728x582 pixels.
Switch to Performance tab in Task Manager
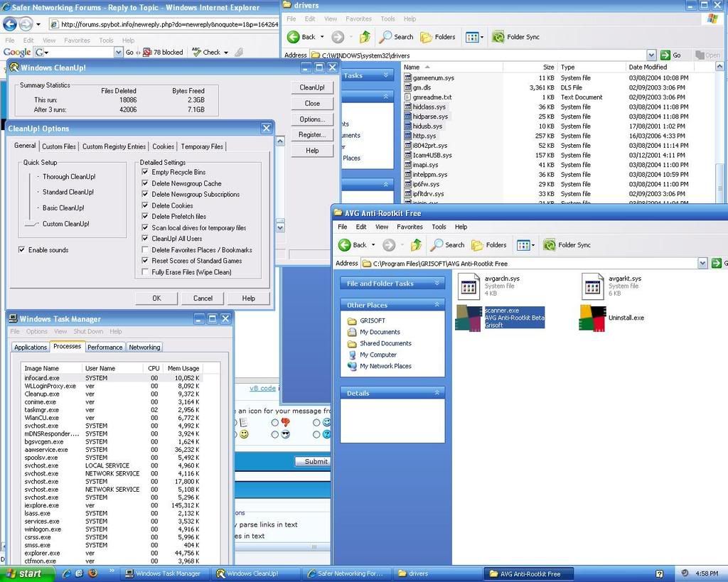105,347
